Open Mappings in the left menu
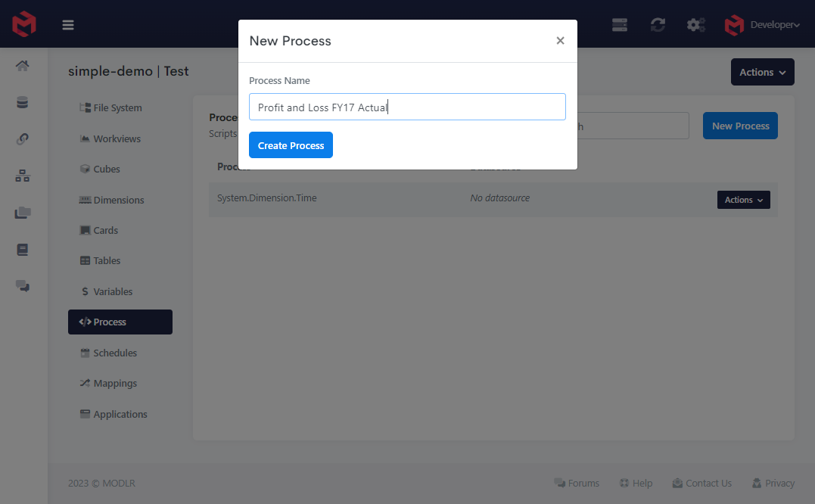The height and width of the screenshot is (504, 815). click(x=115, y=384)
